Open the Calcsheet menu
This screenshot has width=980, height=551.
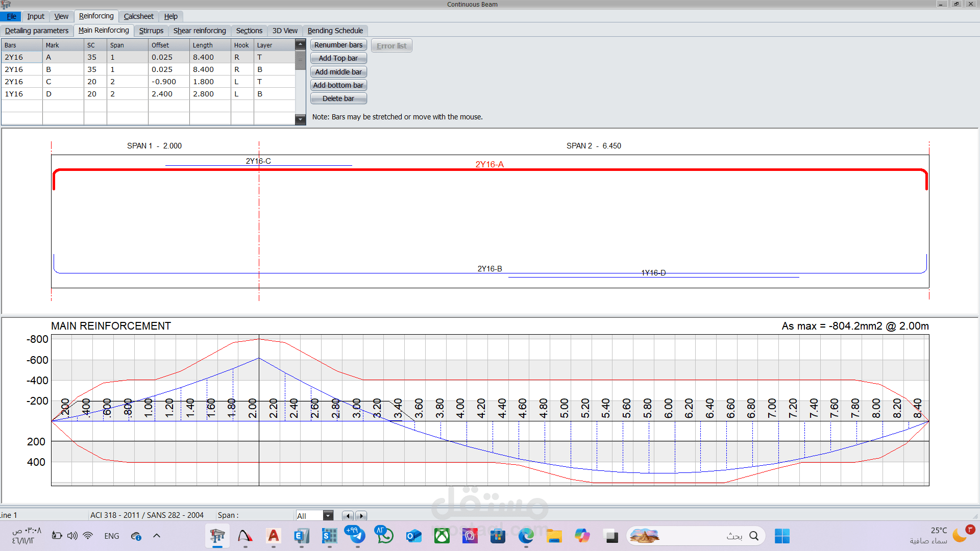click(x=138, y=16)
